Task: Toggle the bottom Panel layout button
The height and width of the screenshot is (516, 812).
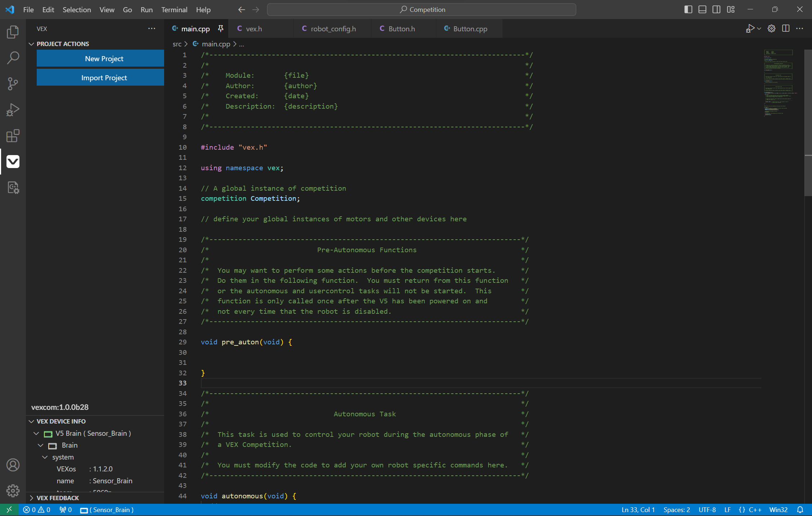Action: pos(702,10)
